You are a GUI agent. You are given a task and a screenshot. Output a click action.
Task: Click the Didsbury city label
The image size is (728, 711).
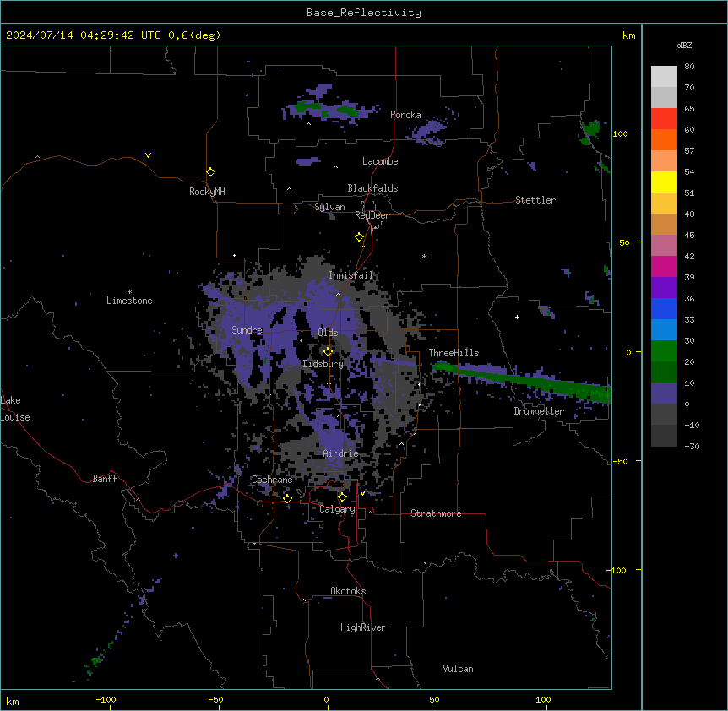coord(323,364)
